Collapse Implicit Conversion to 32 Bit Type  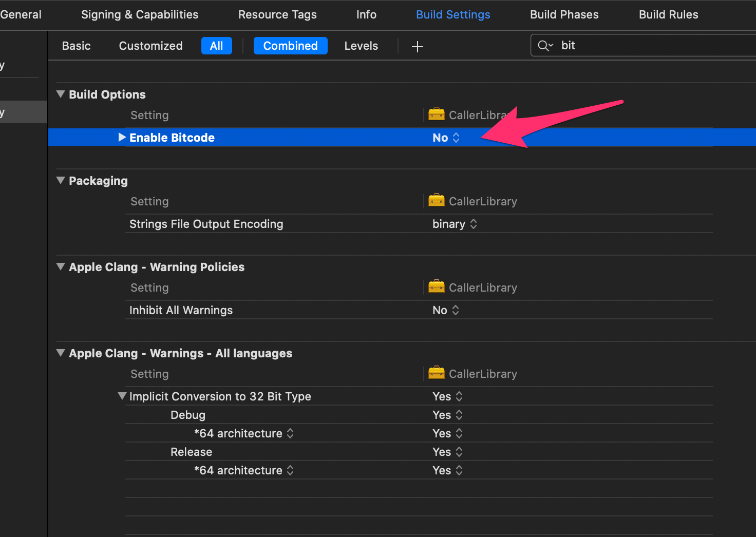pos(122,396)
